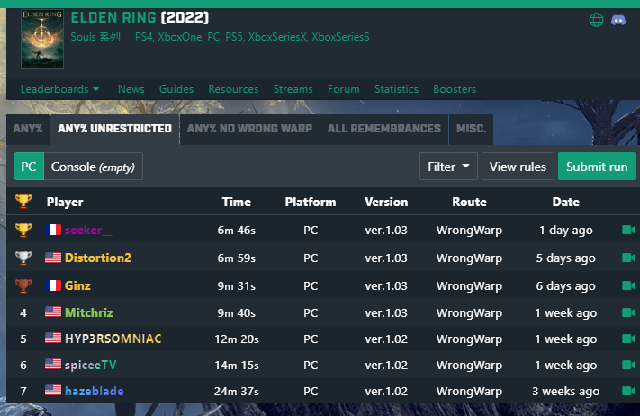Image resolution: width=640 pixels, height=416 pixels.
Task: Click the 5 days ago date
Action: coord(565,258)
